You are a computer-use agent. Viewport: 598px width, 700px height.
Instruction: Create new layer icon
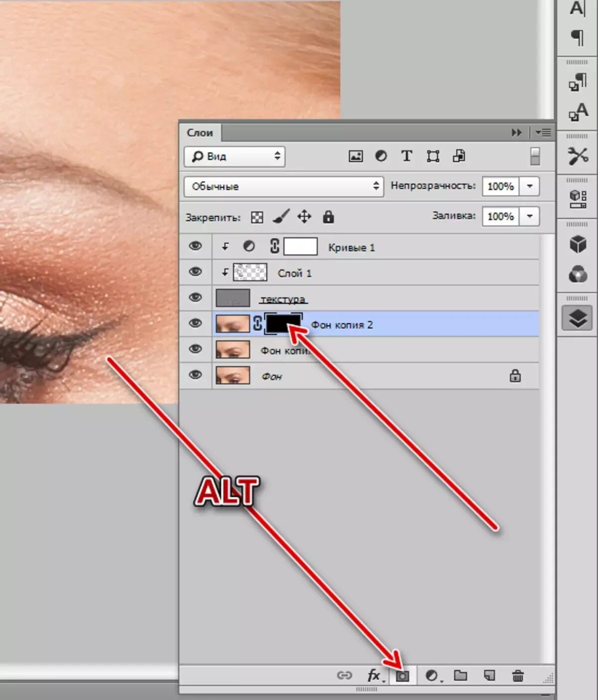pos(489,676)
